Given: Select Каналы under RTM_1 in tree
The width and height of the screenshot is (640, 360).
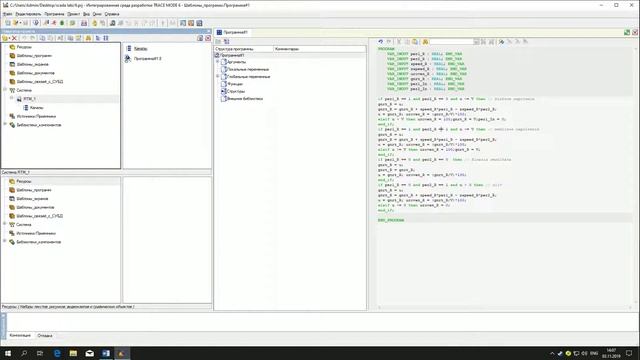Looking at the screenshot, I should (x=36, y=107).
